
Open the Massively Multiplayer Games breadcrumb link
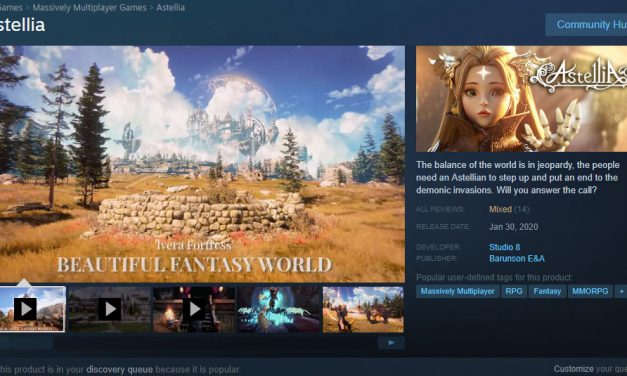(90, 8)
